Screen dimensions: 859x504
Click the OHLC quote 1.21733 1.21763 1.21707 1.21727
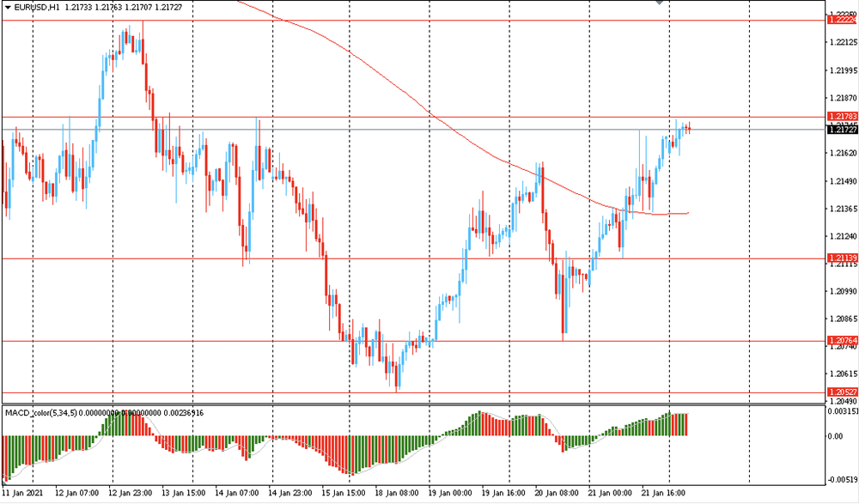[x=123, y=8]
